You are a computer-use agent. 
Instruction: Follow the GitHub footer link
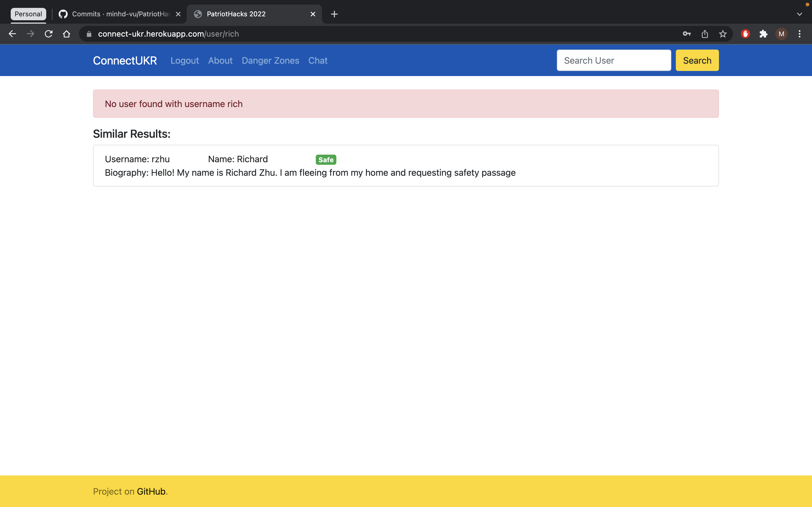[151, 491]
